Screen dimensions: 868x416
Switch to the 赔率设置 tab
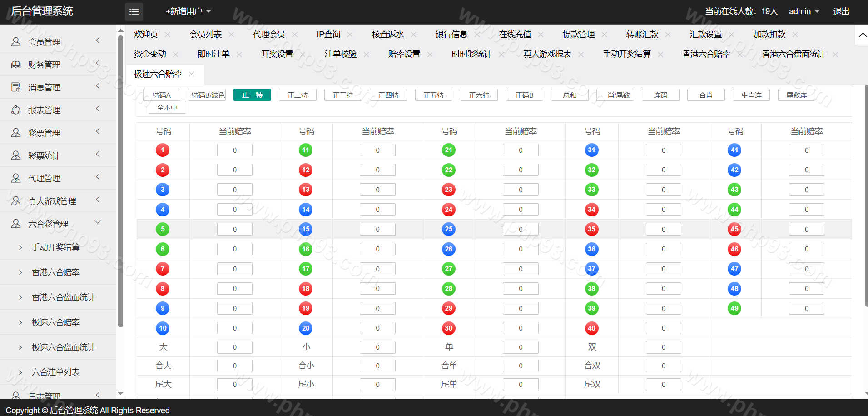pos(404,54)
